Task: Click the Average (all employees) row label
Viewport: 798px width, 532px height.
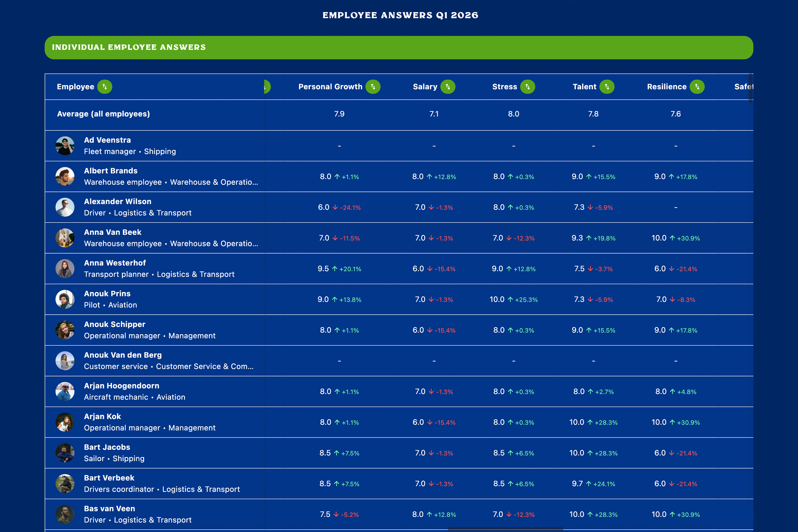Action: (103, 114)
